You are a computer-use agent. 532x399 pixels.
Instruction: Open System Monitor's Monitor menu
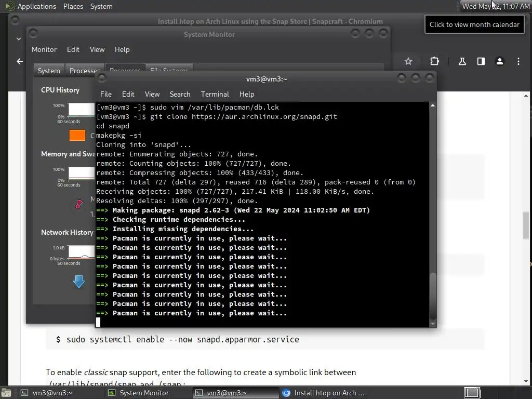click(x=44, y=49)
